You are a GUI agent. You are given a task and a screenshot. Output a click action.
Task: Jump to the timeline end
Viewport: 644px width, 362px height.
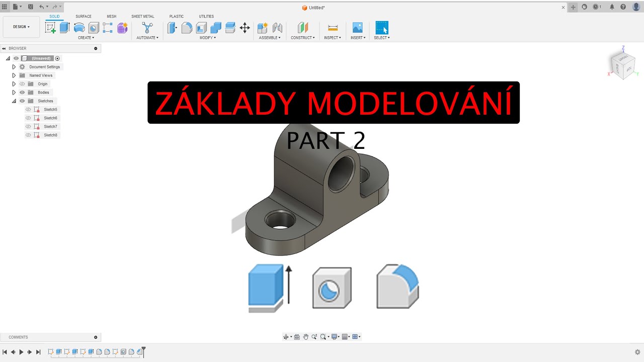(x=38, y=352)
